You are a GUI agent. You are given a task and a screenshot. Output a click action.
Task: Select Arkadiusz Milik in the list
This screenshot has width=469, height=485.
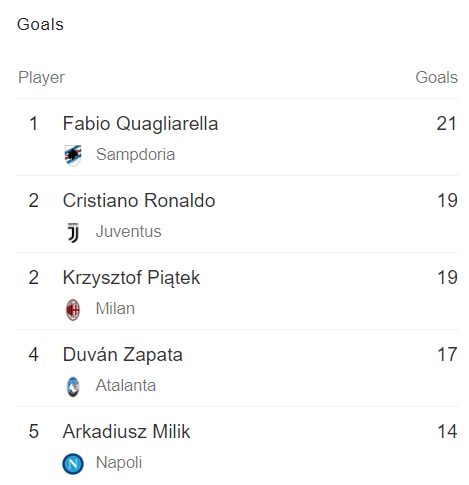tap(126, 431)
